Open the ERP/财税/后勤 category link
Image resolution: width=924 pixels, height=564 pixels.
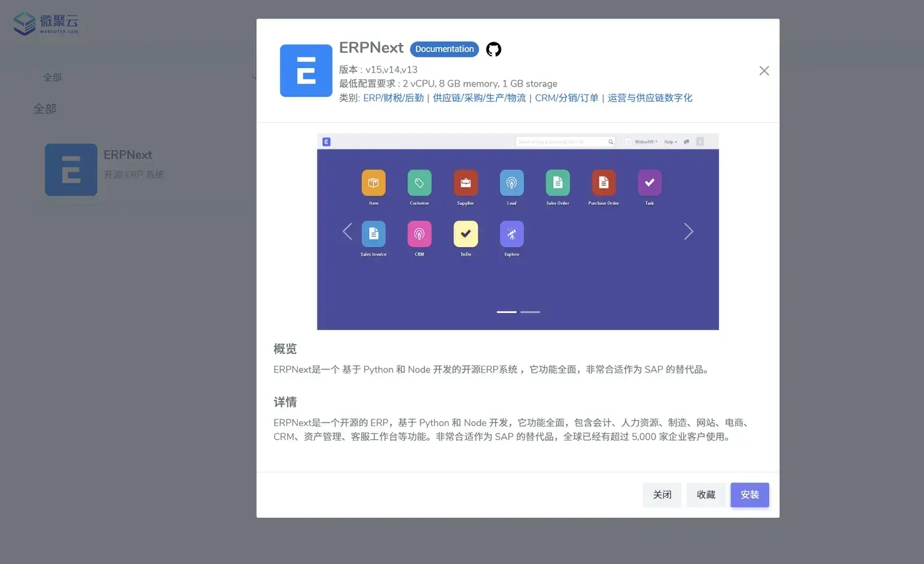[x=393, y=98]
